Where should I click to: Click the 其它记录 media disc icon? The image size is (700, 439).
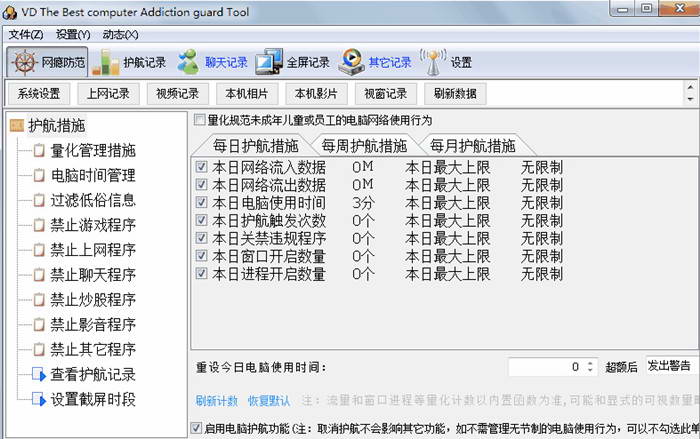coord(352,62)
